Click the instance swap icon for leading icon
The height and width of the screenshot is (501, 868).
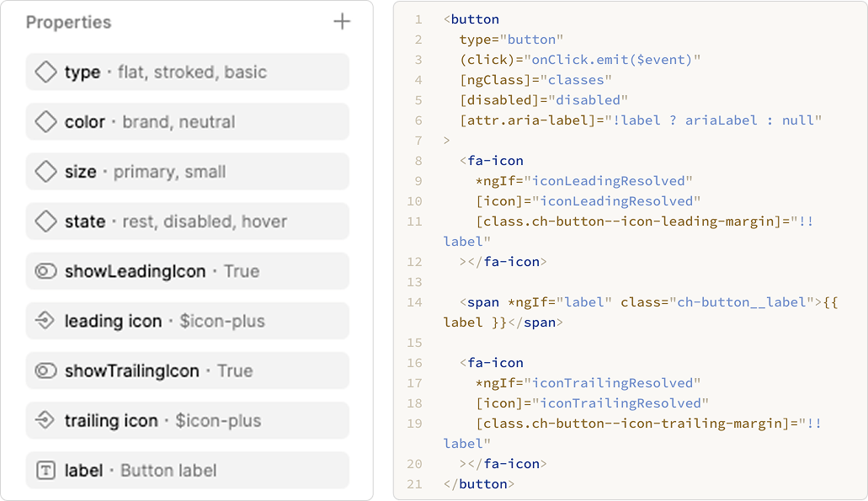45,321
